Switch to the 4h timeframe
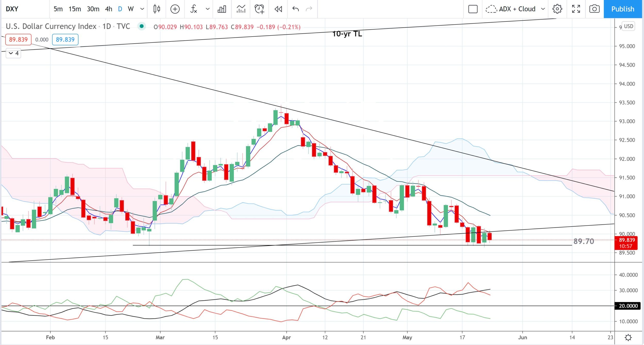Screen dimensions: 644x345 pyautogui.click(x=109, y=9)
